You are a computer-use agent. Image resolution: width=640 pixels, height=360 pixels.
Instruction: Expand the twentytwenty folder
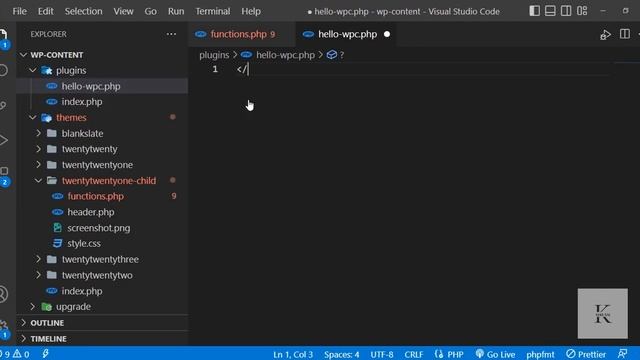click(x=38, y=149)
